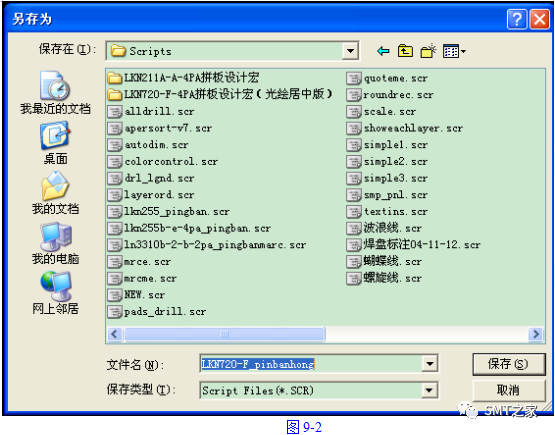Viewport: 555px width, 435px height.
Task: Go up one folder level icon
Action: point(405,51)
